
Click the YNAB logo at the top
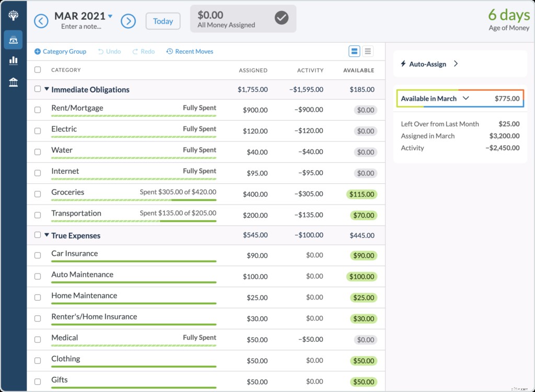click(x=13, y=15)
